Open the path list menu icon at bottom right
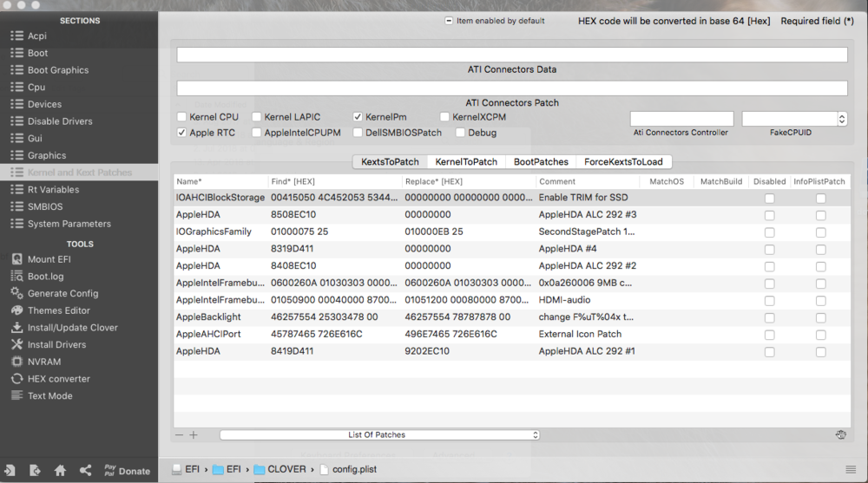This screenshot has width=868, height=483. [851, 469]
